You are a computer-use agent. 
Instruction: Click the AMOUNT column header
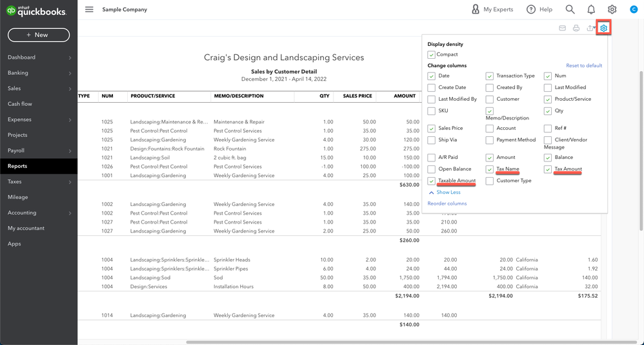(x=405, y=96)
